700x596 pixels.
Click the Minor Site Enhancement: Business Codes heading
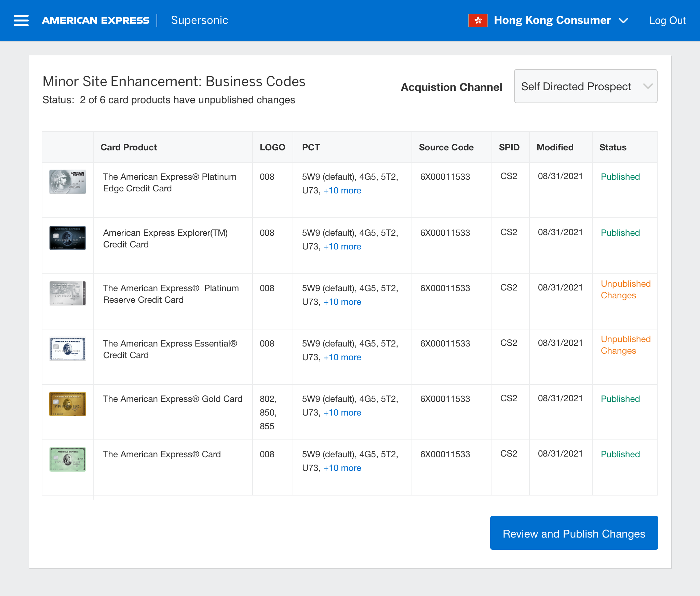click(174, 81)
